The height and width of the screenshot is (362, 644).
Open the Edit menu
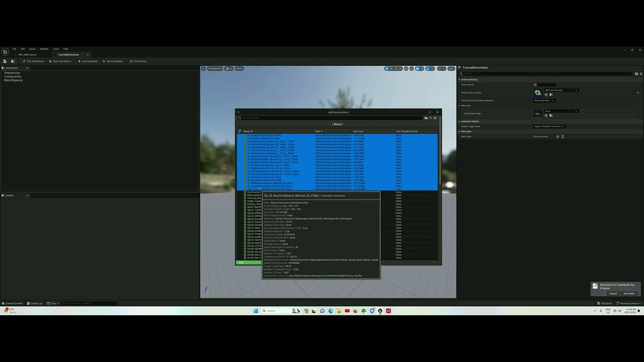pos(23,49)
